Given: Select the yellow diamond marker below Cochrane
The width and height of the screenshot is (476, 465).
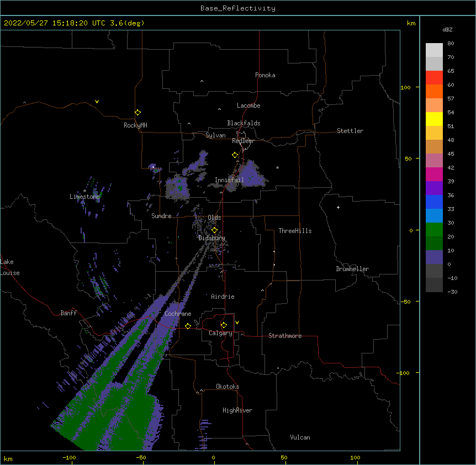Looking at the screenshot, I should (188, 326).
